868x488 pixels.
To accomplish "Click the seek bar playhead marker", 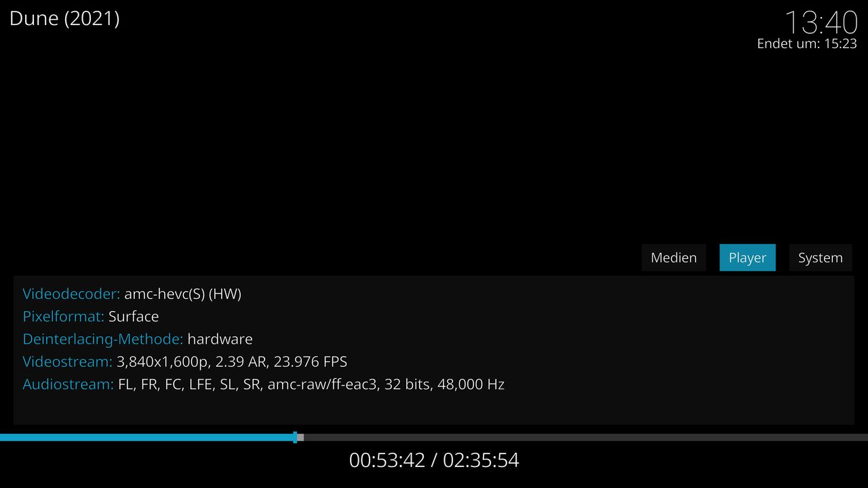I will 295,437.
